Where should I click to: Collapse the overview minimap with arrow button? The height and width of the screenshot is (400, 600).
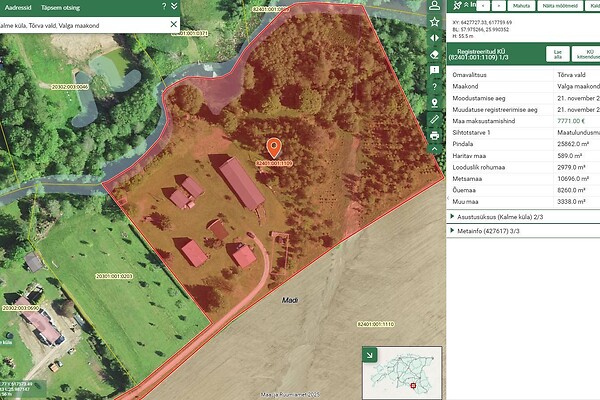(x=369, y=355)
